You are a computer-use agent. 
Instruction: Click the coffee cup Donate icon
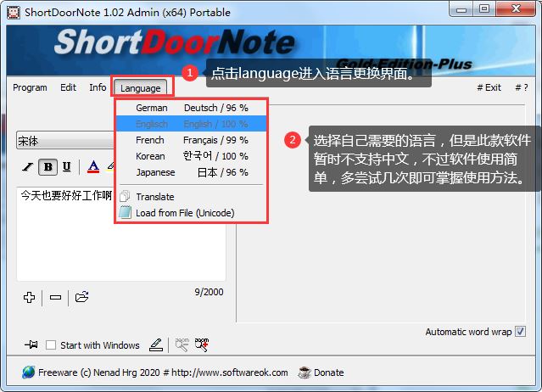point(305,372)
